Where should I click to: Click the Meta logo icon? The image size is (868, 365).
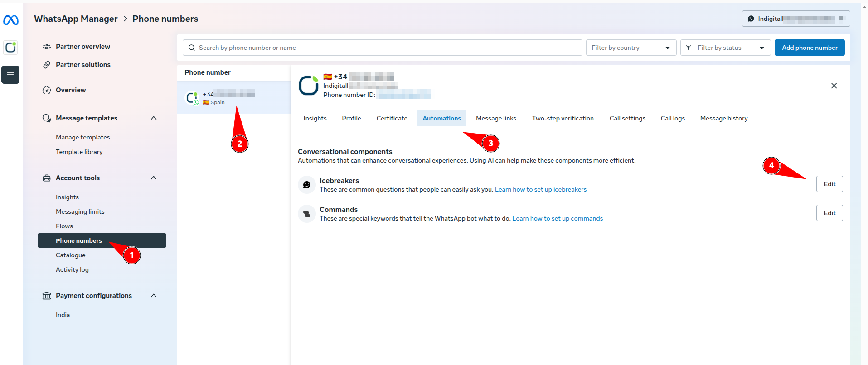coord(11,20)
